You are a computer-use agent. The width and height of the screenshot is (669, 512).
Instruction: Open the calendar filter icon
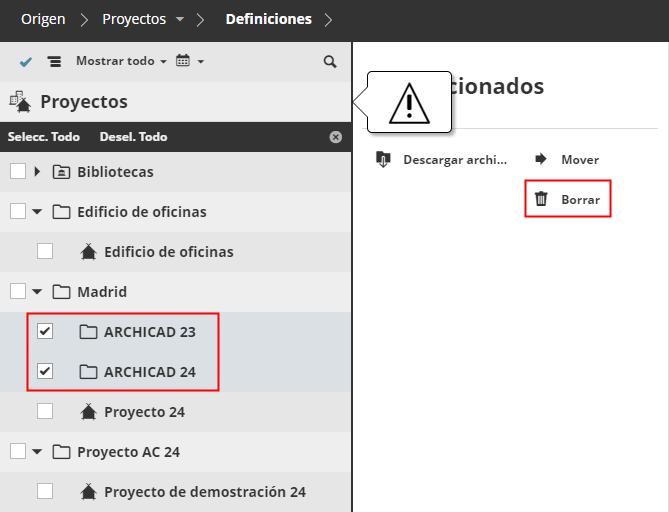[183, 61]
